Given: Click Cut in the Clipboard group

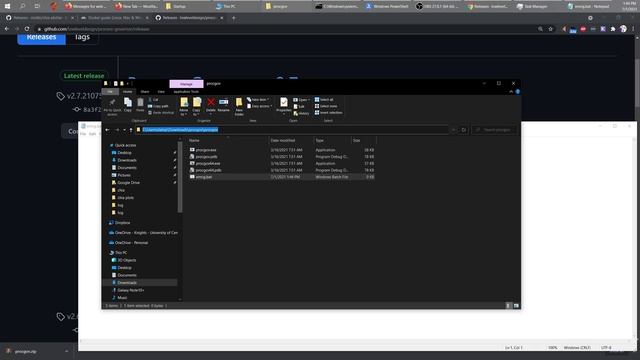Looking at the screenshot, I should (x=153, y=100).
